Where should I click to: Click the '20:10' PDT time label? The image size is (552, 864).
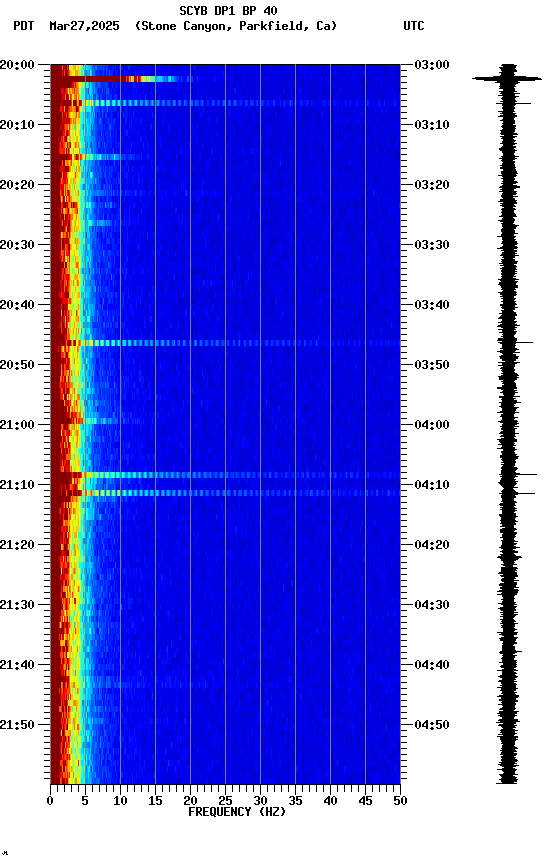click(x=17, y=125)
